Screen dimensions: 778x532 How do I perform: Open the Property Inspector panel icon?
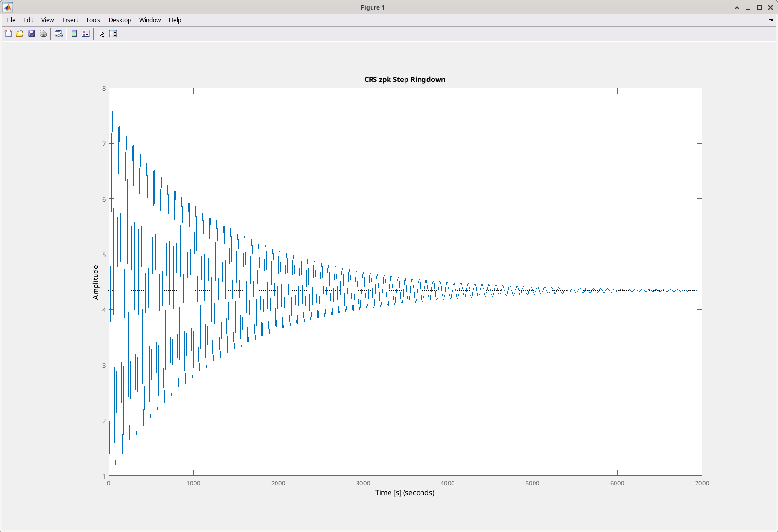point(113,33)
